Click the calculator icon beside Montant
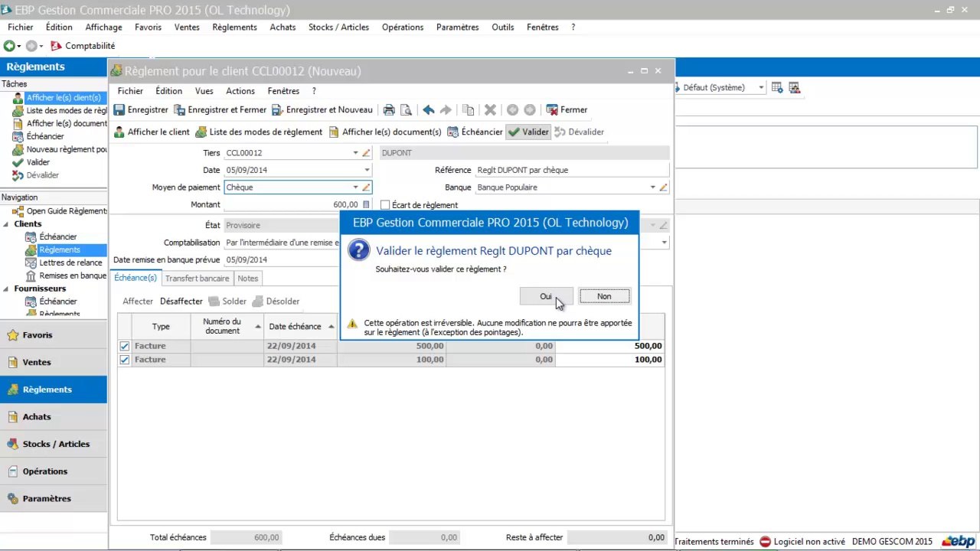The image size is (980, 551). (x=366, y=204)
